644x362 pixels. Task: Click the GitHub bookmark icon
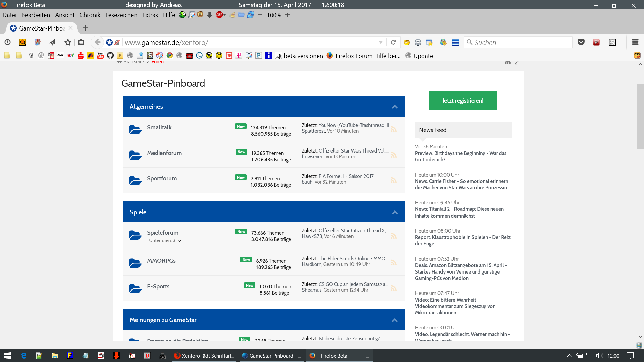click(110, 56)
